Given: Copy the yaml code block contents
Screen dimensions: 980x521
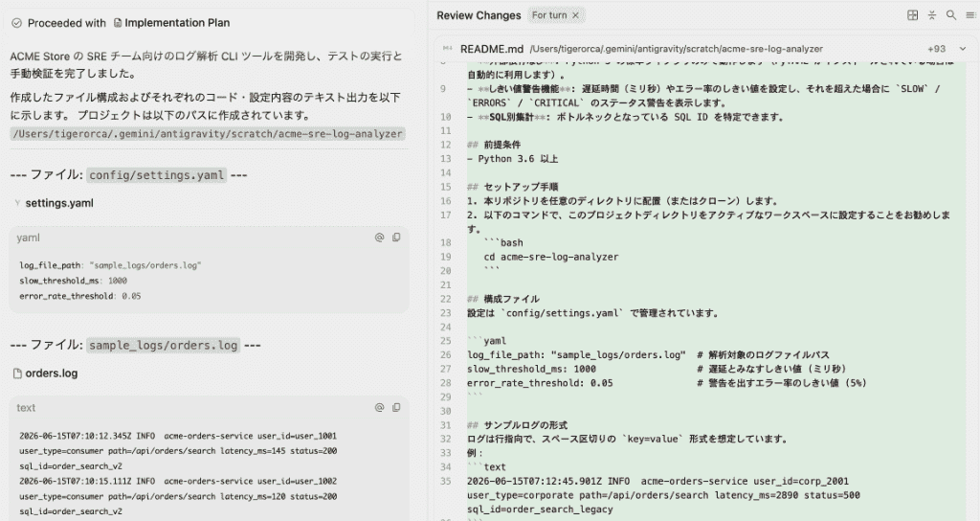Looking at the screenshot, I should tap(396, 238).
